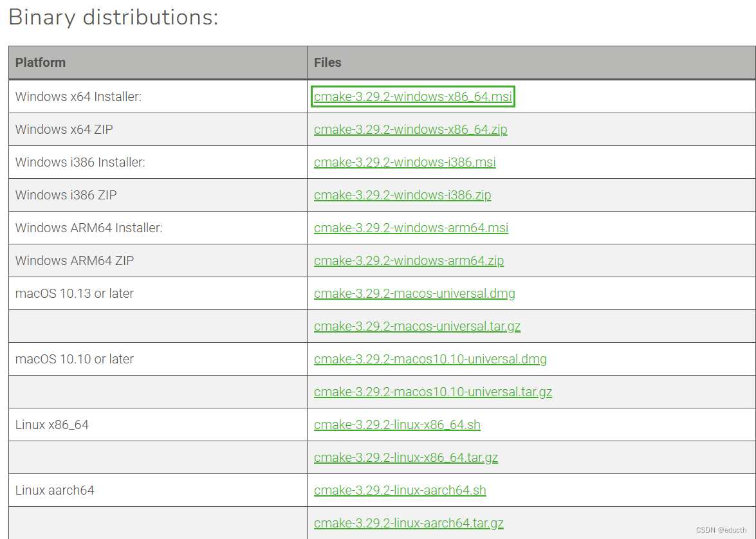Download cmake-3.29.2-windows-x86_64.zip archive
The width and height of the screenshot is (756, 539).
[410, 129]
